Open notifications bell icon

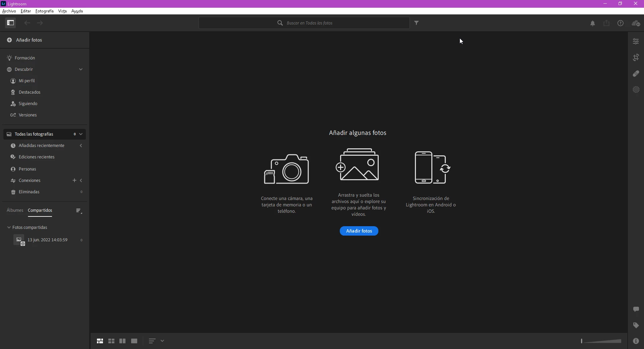[x=593, y=23]
